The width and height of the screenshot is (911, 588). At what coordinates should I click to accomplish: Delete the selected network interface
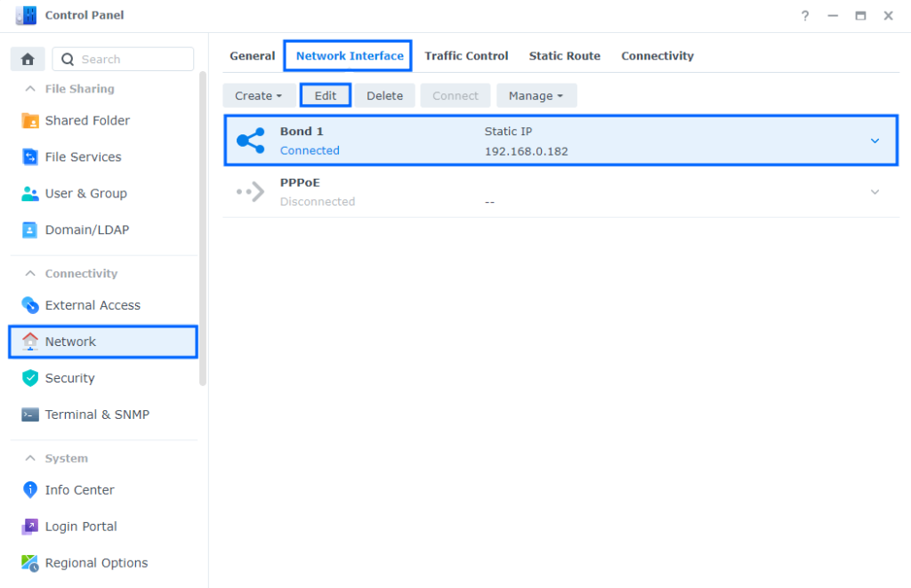coord(384,95)
